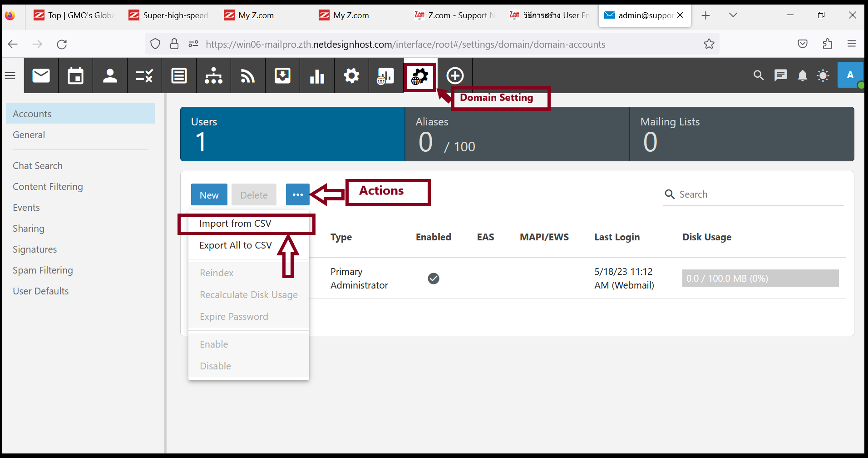Open the Mail icon in the top toolbar

41,75
